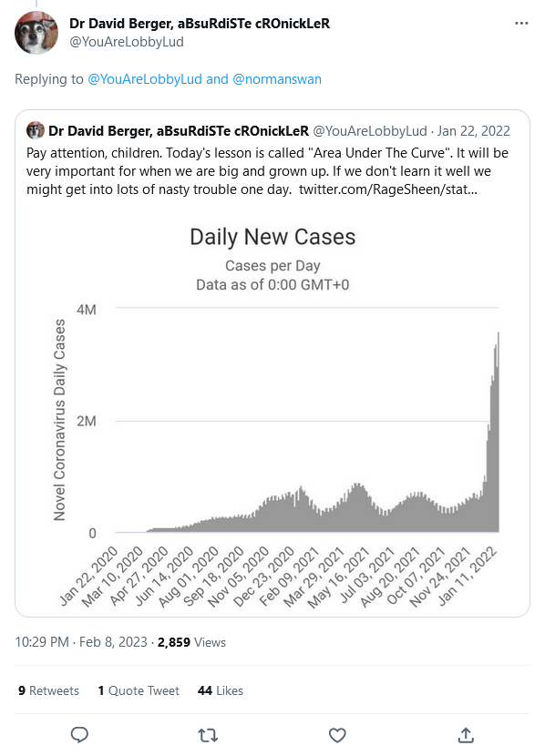This screenshot has width=545, height=756.
Task: Click the quoted tweet author name
Action: [x=179, y=131]
